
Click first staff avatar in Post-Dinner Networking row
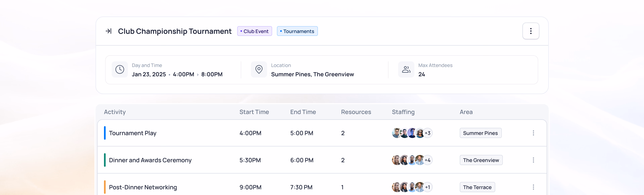(x=396, y=187)
